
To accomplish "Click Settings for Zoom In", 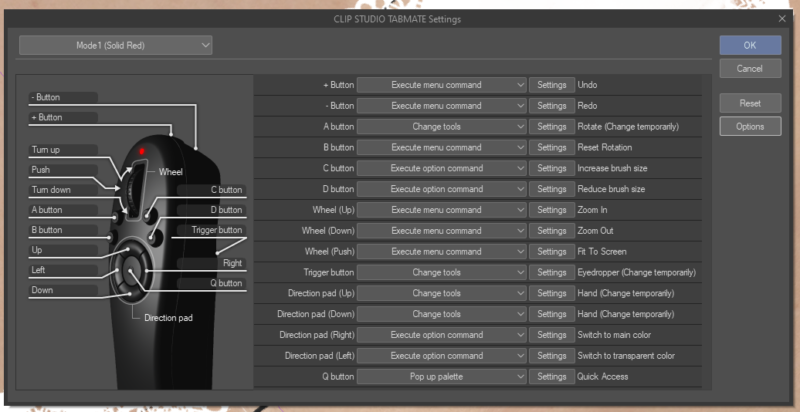I will (x=552, y=210).
